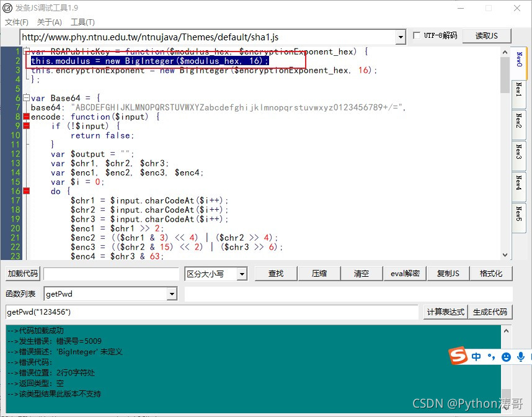532x417 pixels.
Task: Click the wide empty field right of 函数列表
Action: tap(348, 294)
